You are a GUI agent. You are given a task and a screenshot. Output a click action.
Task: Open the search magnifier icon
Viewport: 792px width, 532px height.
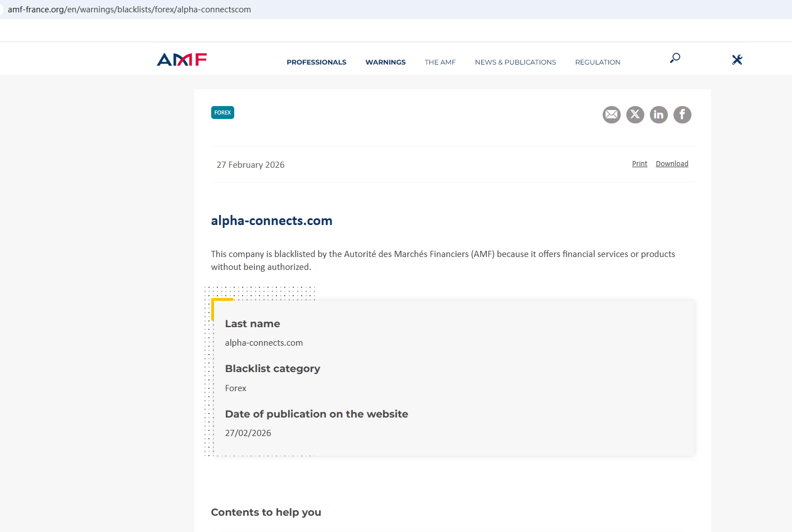click(x=675, y=58)
